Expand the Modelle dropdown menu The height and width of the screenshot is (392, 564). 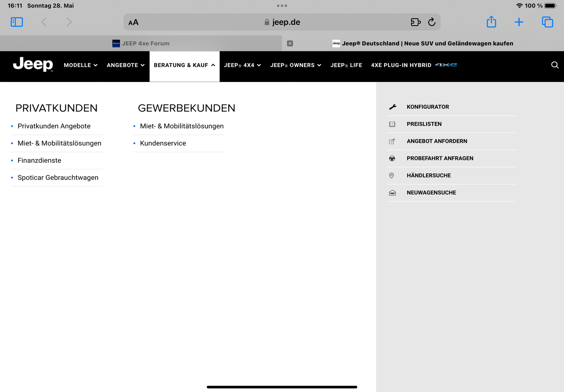tap(81, 65)
